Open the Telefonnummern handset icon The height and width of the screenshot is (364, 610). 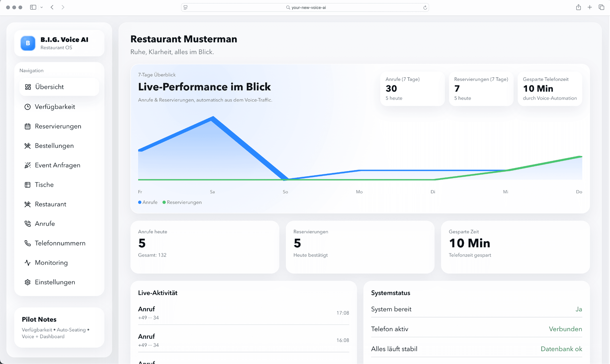coord(28,243)
